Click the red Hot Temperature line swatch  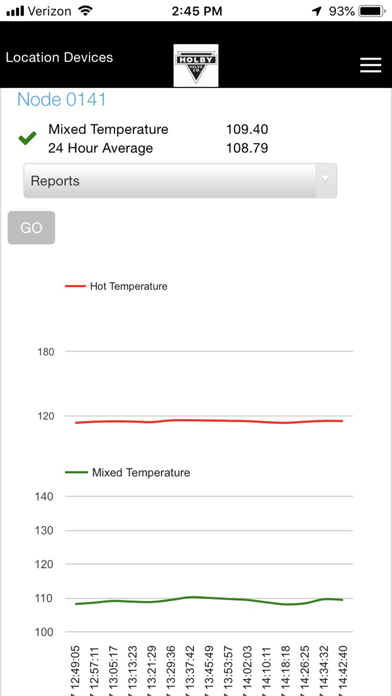tap(75, 286)
